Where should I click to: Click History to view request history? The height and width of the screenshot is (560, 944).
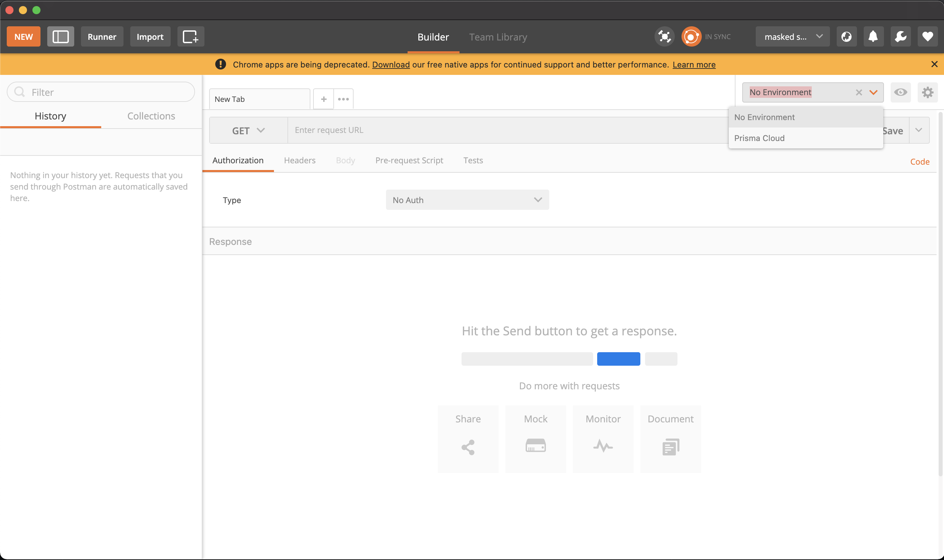click(50, 116)
